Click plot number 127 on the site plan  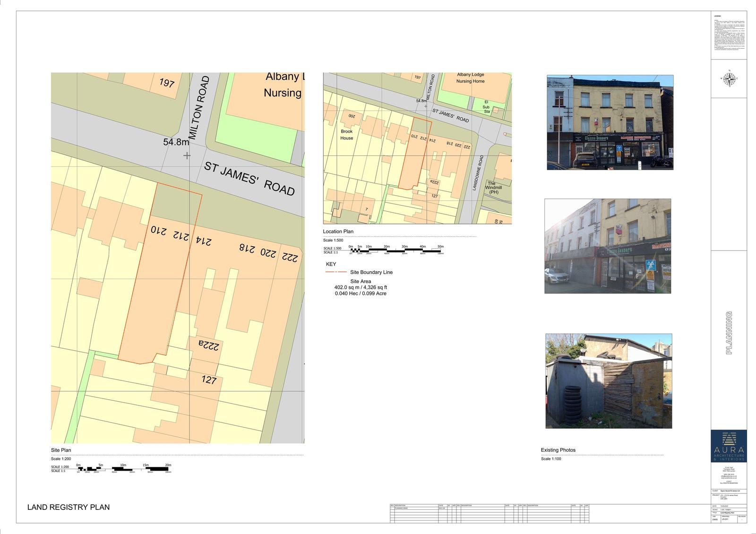pyautogui.click(x=209, y=379)
